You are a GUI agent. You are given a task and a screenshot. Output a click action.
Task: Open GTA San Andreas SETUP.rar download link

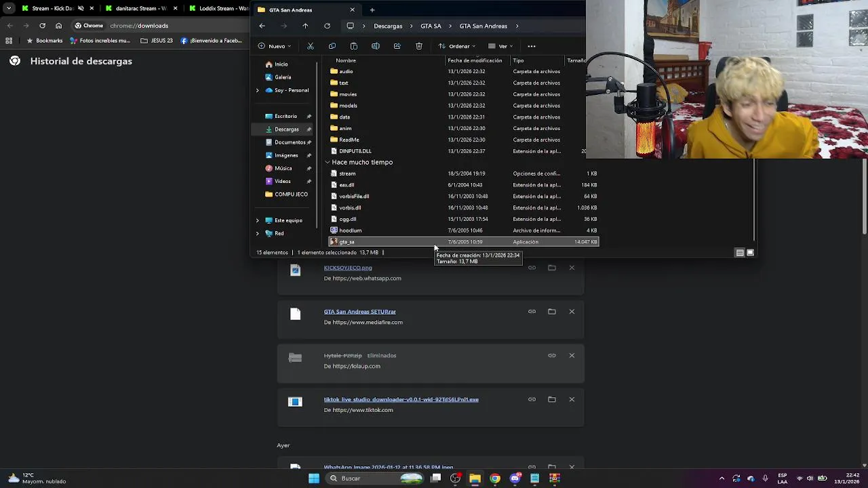click(x=359, y=312)
